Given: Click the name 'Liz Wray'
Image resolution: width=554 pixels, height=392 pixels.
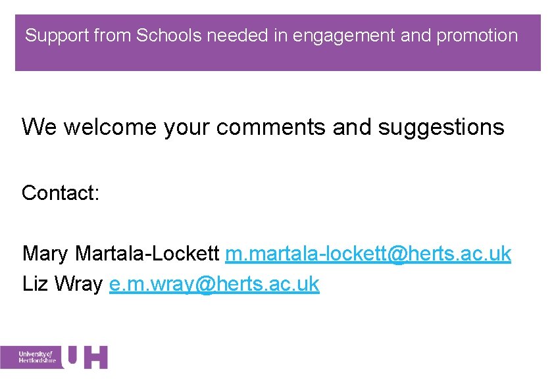Looking at the screenshot, I should [x=62, y=284].
